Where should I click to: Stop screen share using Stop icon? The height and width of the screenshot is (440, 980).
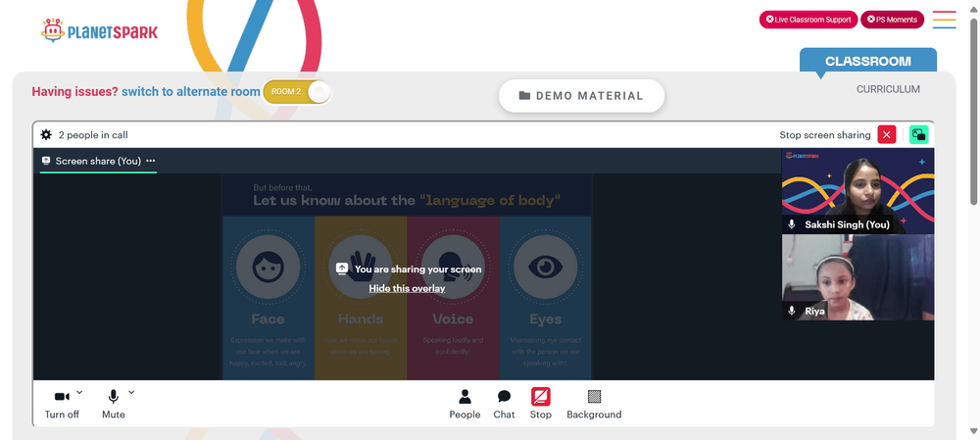tap(541, 404)
